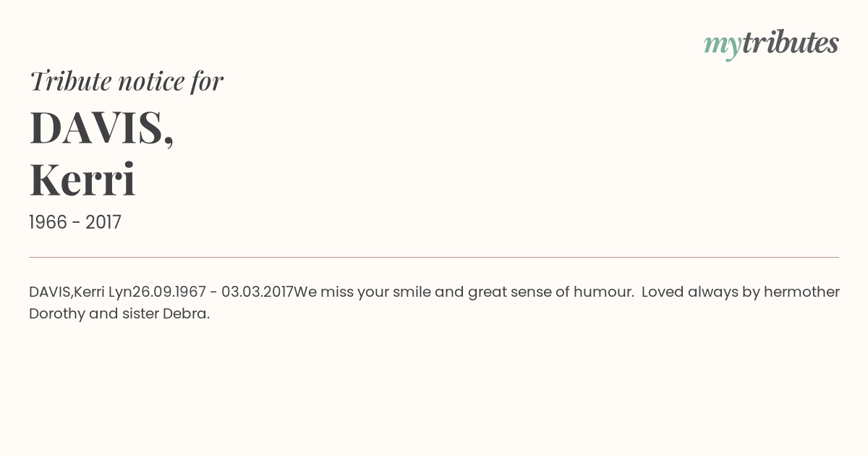Click the "tributes" word in the logo
The height and width of the screenshot is (456, 868).
point(790,43)
